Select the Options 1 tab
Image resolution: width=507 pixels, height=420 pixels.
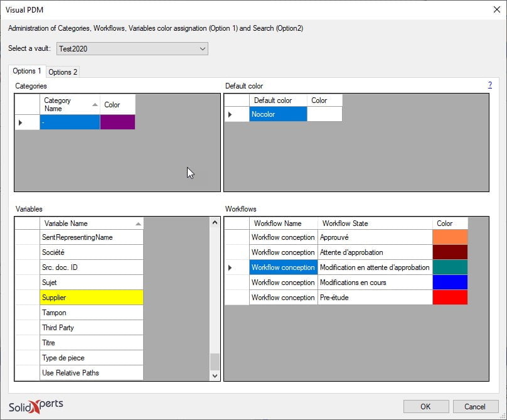tap(27, 71)
